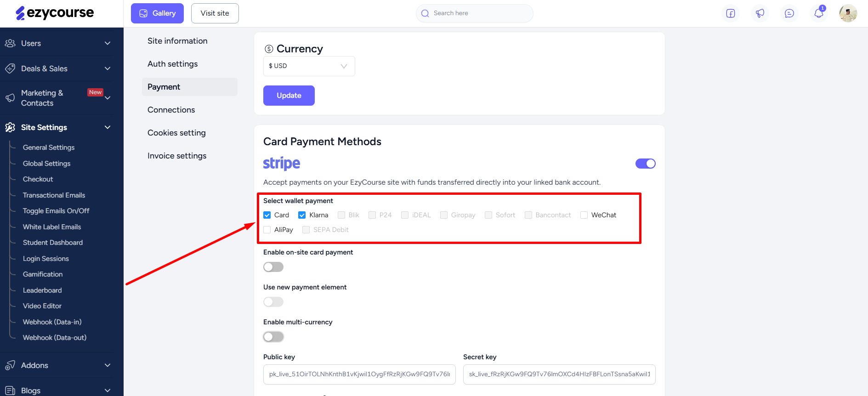868x396 pixels.
Task: Check the WeChat payment checkbox
Action: click(584, 215)
